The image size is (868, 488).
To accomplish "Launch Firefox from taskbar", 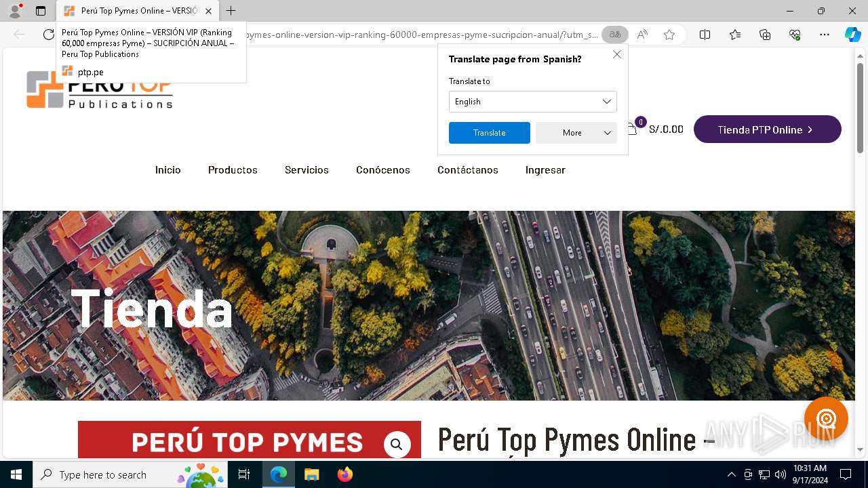I will click(x=344, y=474).
